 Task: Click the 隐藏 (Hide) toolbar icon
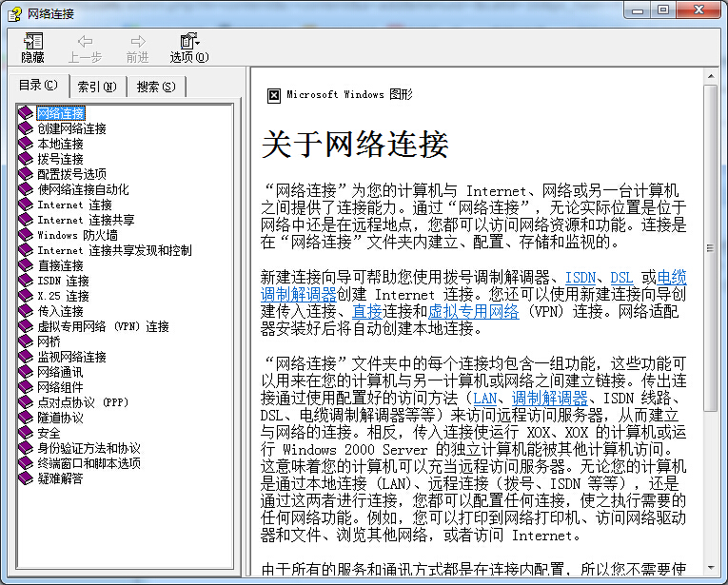pyautogui.click(x=33, y=47)
